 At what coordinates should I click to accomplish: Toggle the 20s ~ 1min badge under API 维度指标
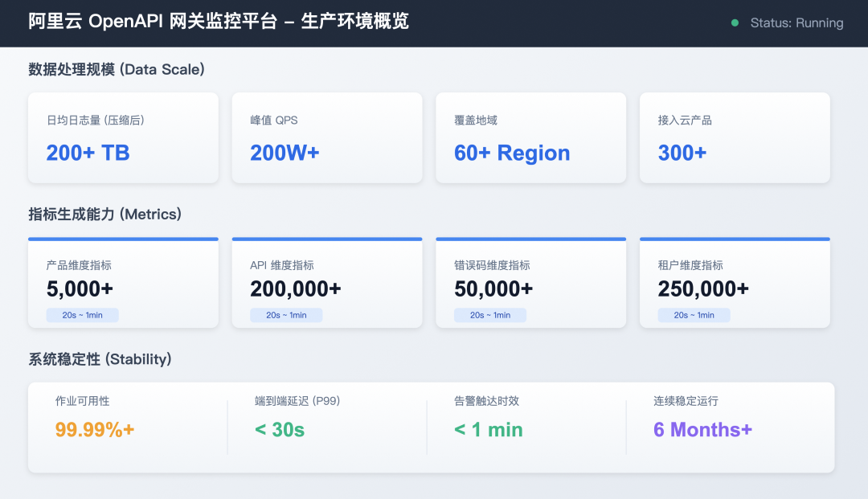tap(287, 315)
